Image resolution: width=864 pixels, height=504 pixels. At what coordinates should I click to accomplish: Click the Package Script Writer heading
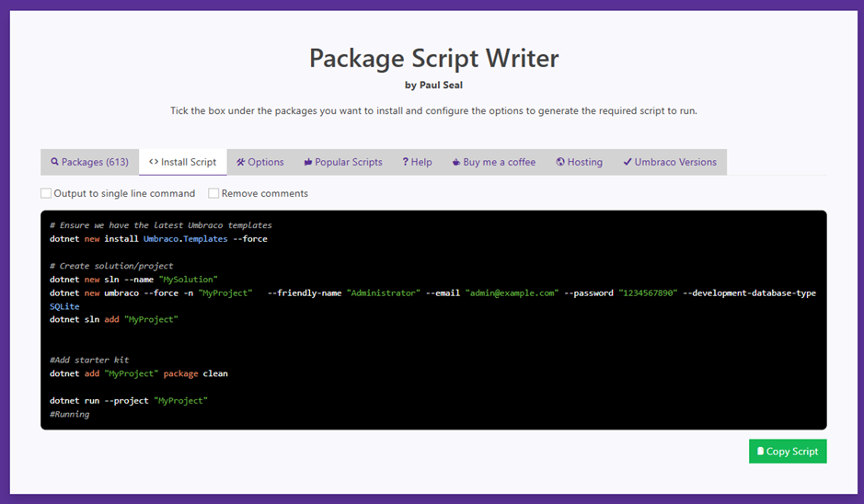433,58
